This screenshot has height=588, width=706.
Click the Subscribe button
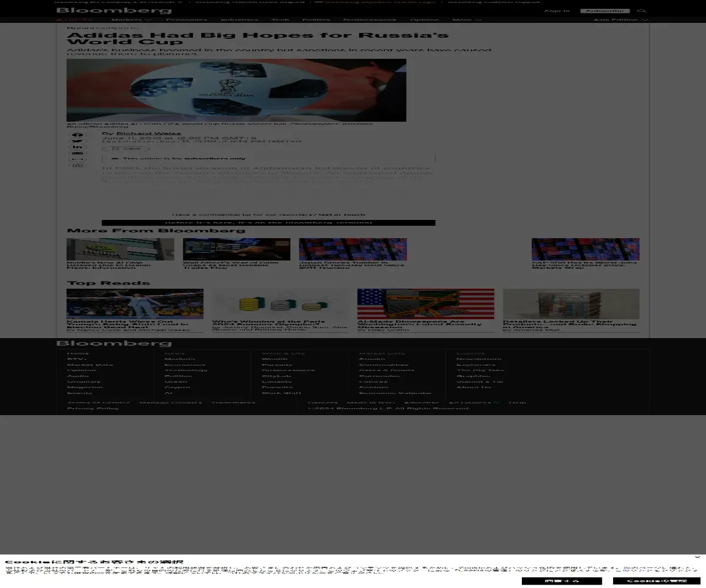click(x=605, y=11)
